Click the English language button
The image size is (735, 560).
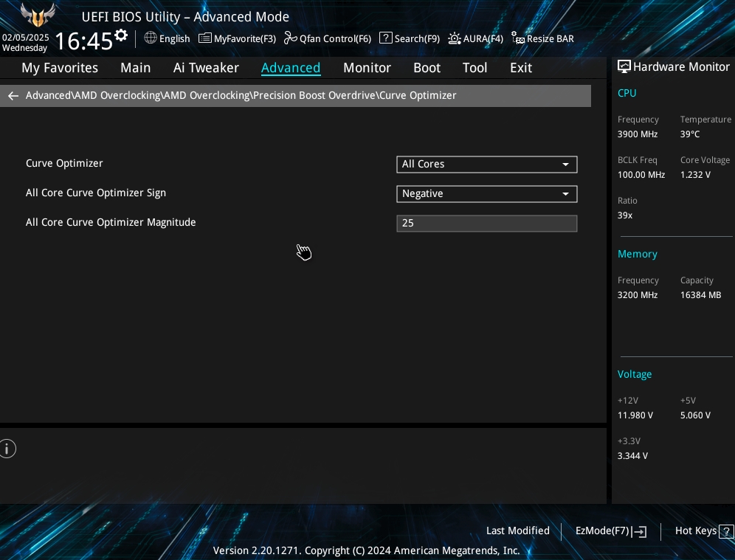(174, 39)
